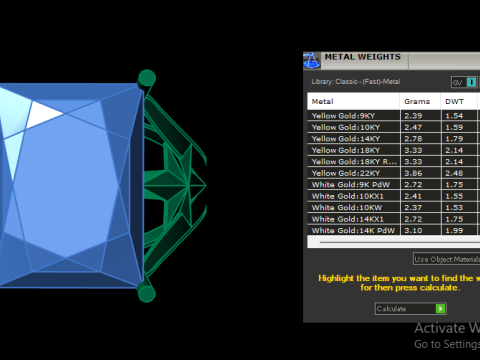Click the Library: Classic - (Fast)-Metal label

pos(355,82)
